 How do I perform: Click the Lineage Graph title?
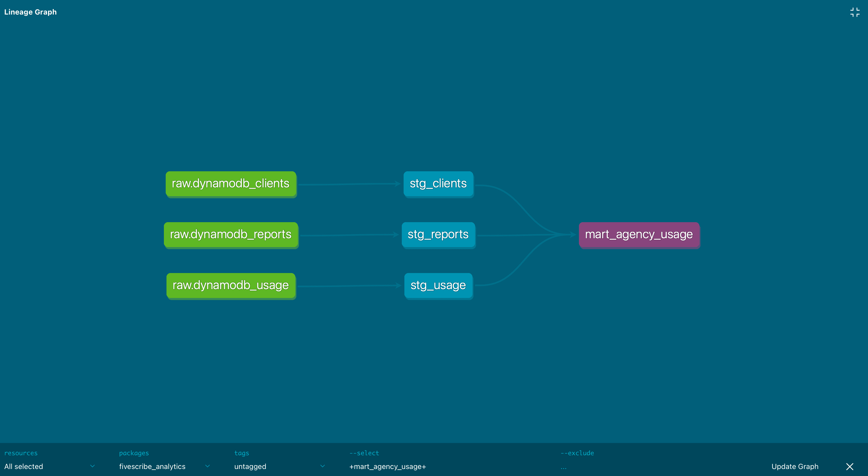pyautogui.click(x=30, y=12)
